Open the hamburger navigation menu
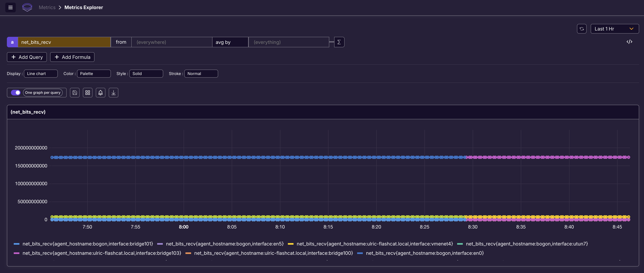The image size is (644, 273). [x=10, y=7]
